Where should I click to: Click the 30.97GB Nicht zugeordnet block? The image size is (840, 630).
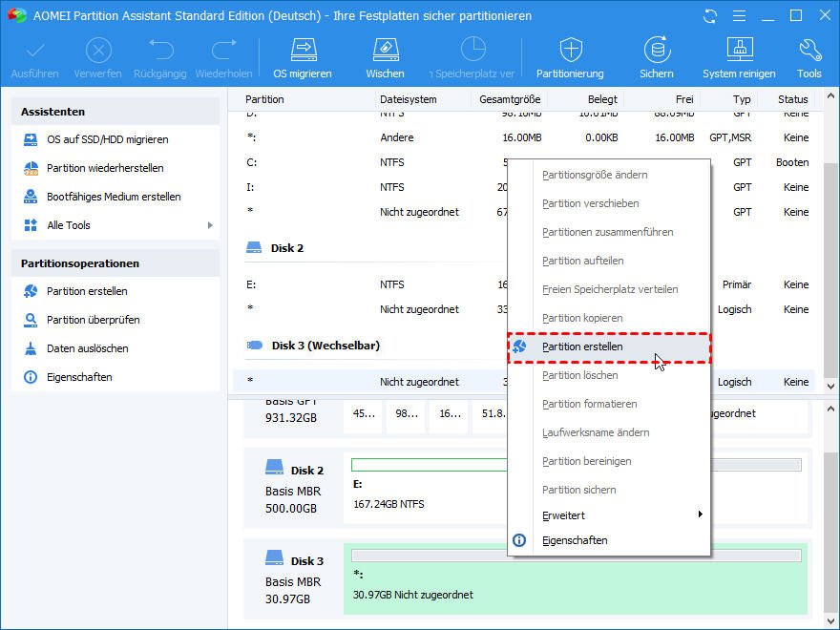pyautogui.click(x=576, y=577)
